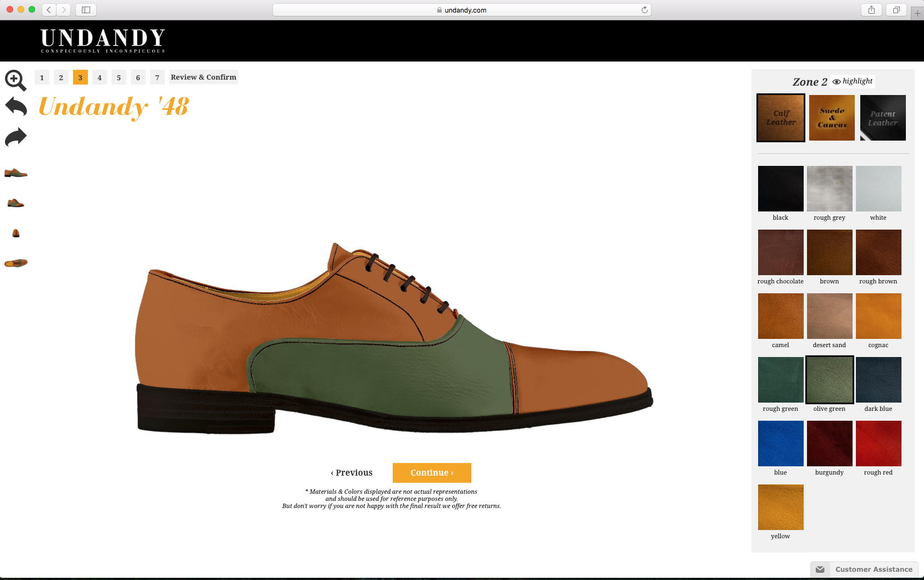The image size is (924, 580).
Task: Open new tab plus button
Action: point(917,13)
